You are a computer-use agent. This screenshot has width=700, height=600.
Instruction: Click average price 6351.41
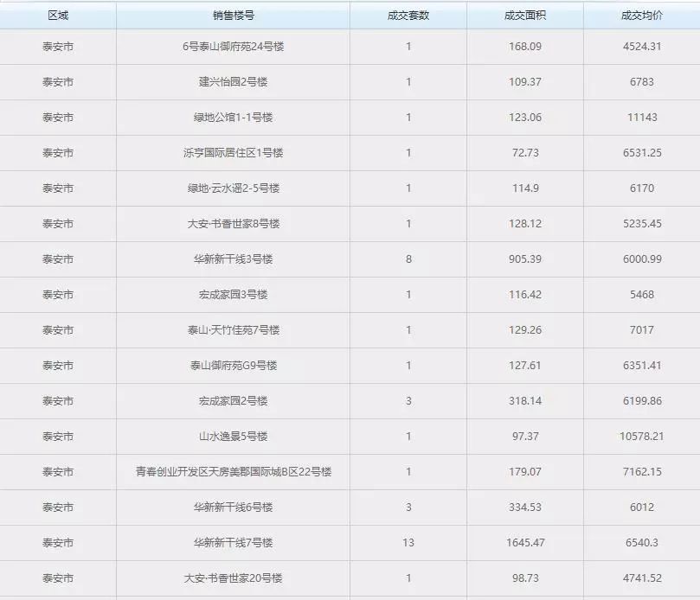tap(642, 366)
